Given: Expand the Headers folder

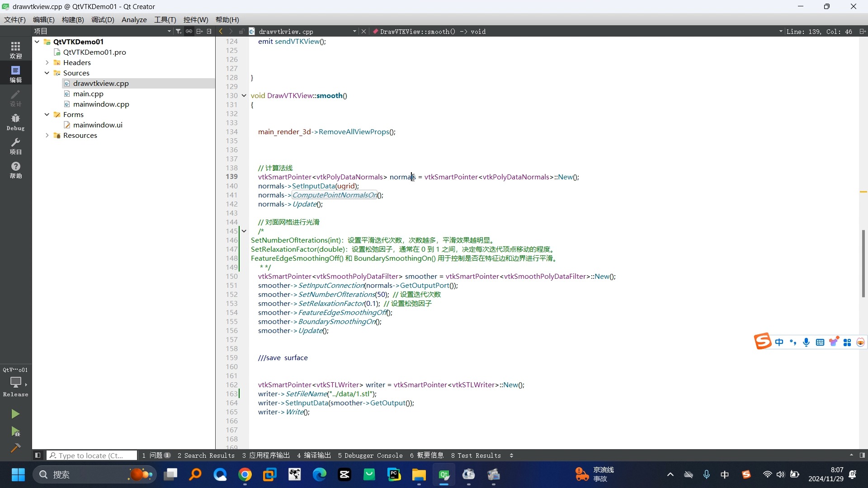Looking at the screenshot, I should tap(47, 62).
